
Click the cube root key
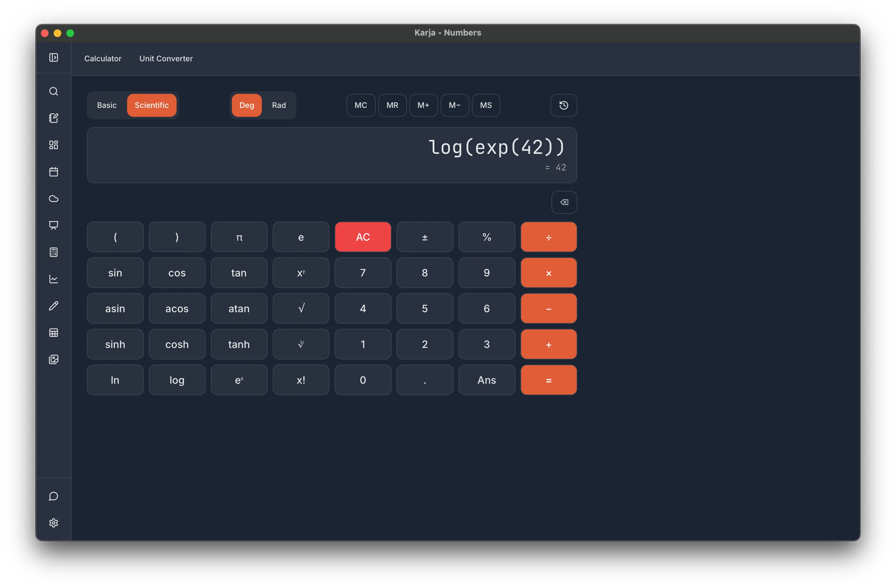click(301, 344)
